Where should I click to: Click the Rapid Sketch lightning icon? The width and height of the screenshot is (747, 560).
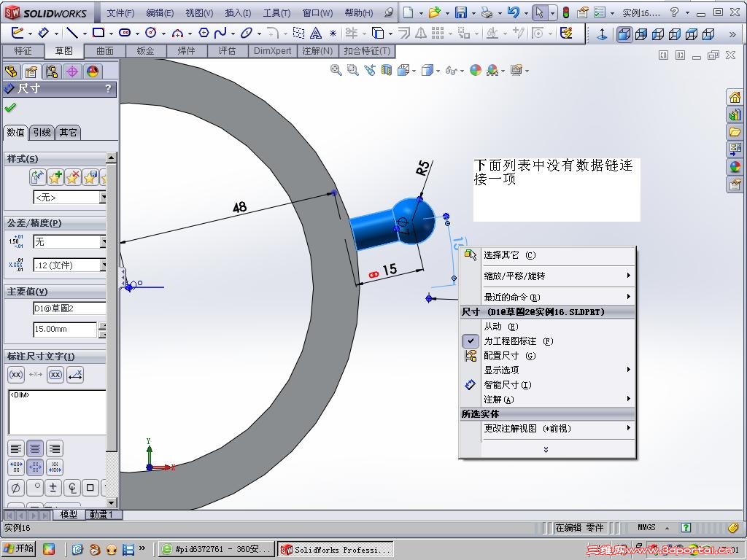[566, 33]
